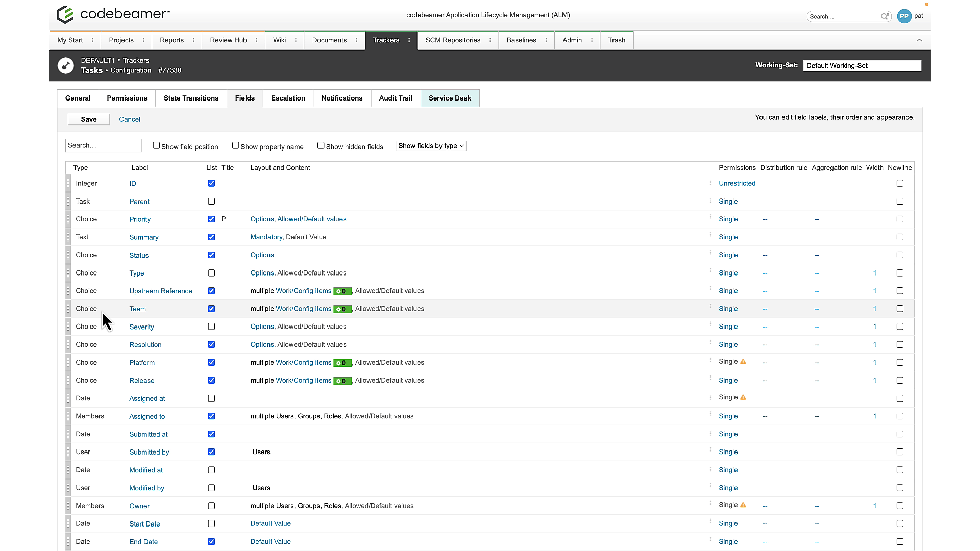Toggle Newline checkbox for Severity row
Viewport: 980px width, 551px height.
(x=900, y=327)
